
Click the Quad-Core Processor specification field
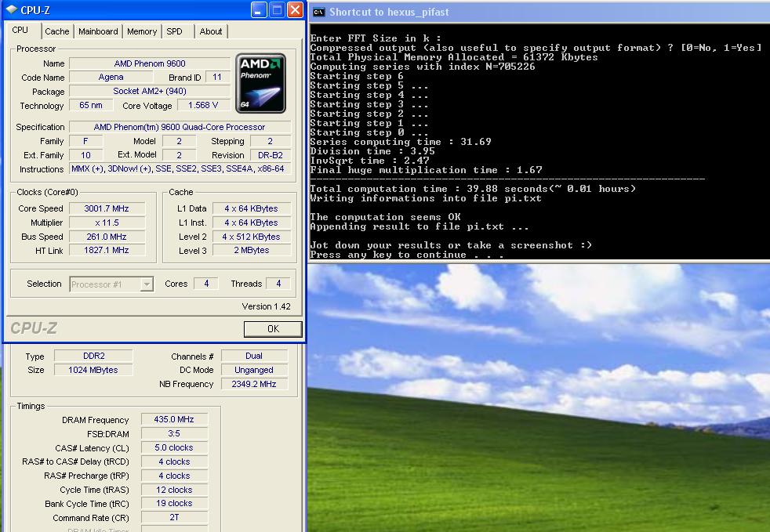(180, 127)
